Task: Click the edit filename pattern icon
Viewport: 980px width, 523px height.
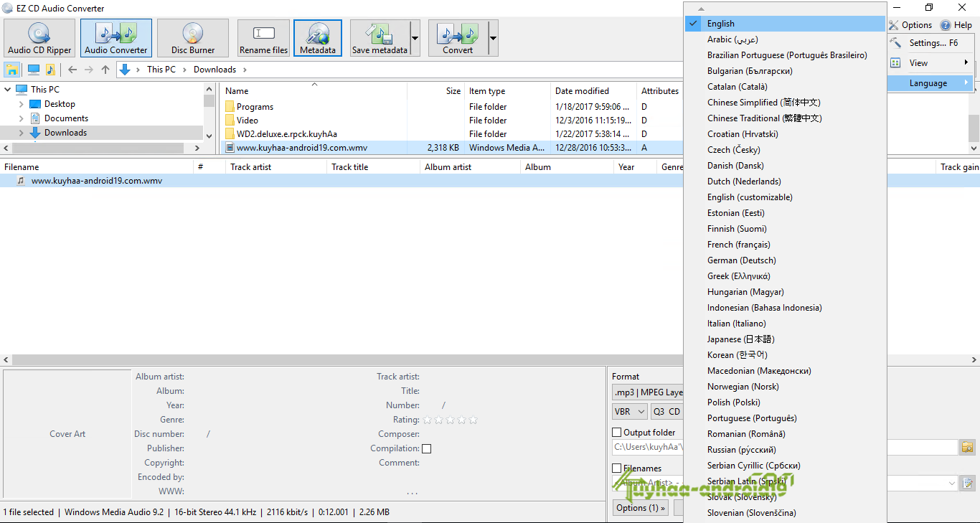Action: [968, 484]
